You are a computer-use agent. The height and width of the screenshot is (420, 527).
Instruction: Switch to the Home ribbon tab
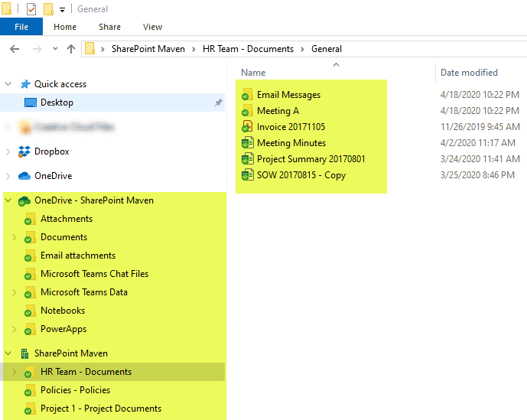(x=65, y=27)
